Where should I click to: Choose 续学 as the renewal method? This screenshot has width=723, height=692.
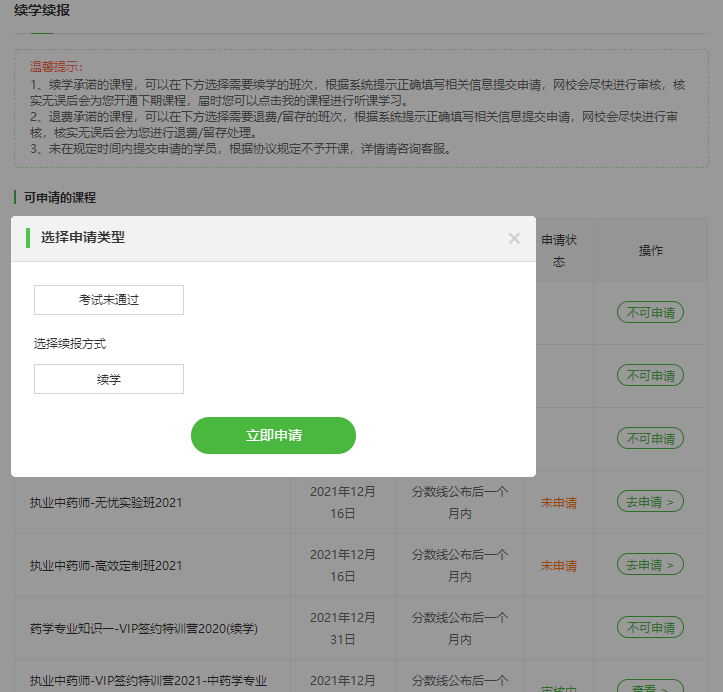[109, 379]
